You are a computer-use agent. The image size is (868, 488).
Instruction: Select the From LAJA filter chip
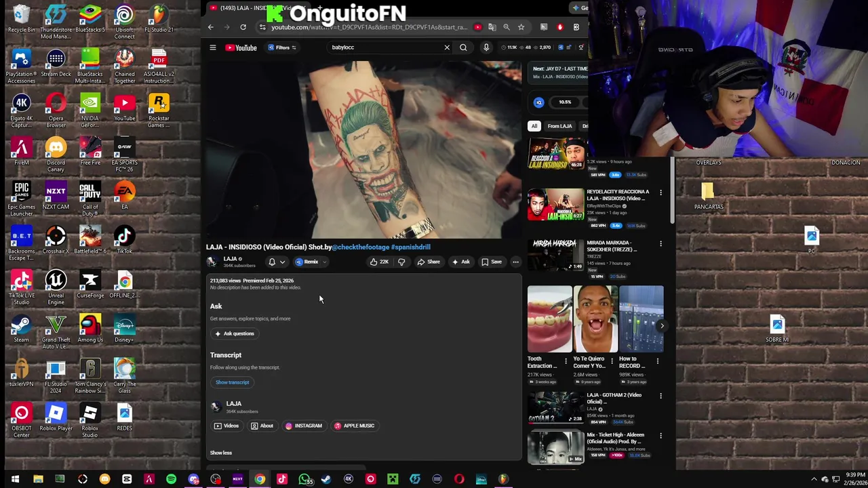click(x=559, y=126)
